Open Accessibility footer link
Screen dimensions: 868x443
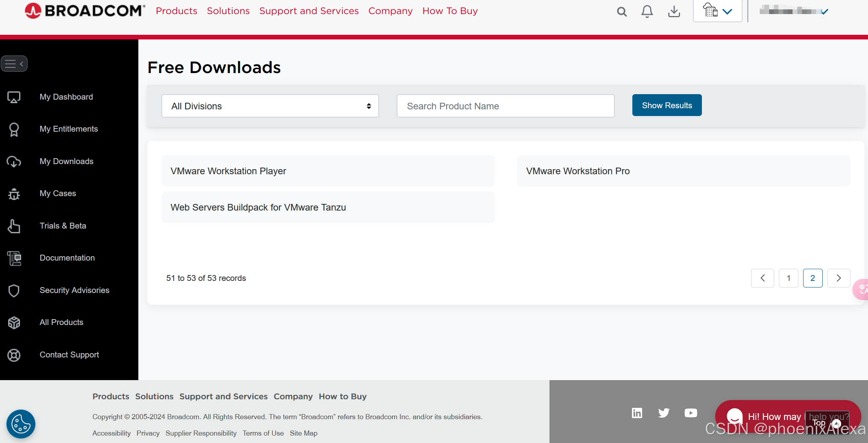pyautogui.click(x=111, y=433)
